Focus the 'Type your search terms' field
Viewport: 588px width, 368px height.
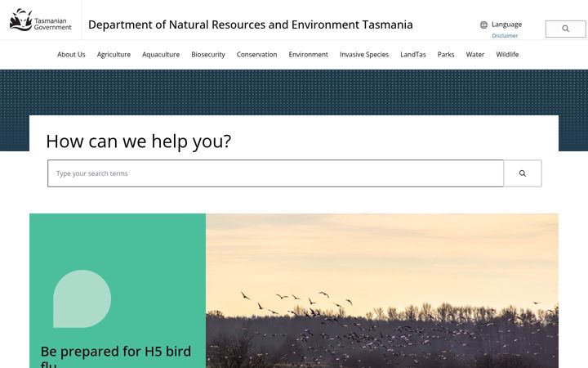point(275,173)
